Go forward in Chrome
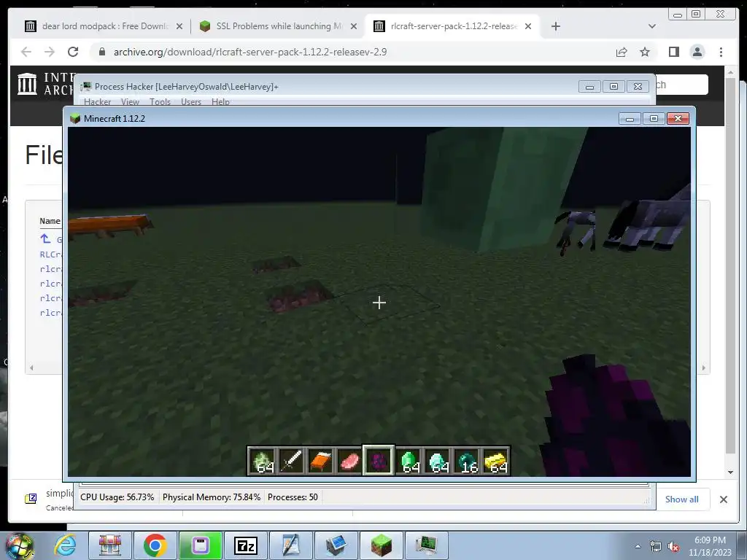Viewport: 747px width, 560px height. (x=50, y=52)
